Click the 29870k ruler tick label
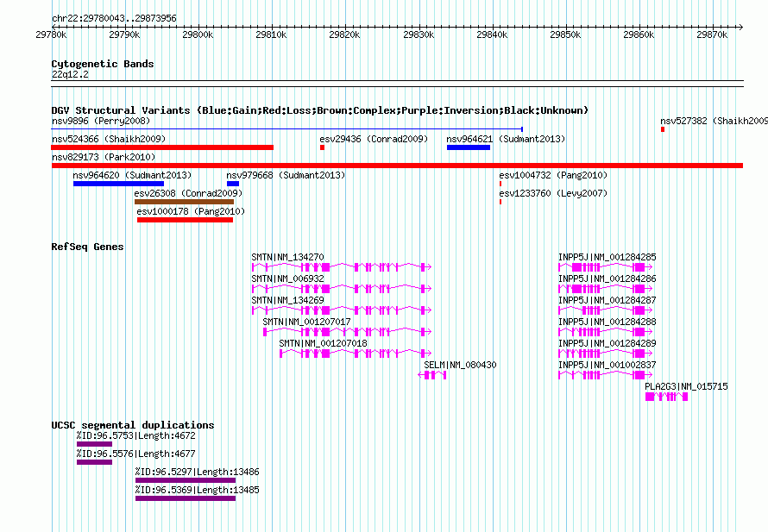Image resolution: width=768 pixels, height=532 pixels. [712, 34]
